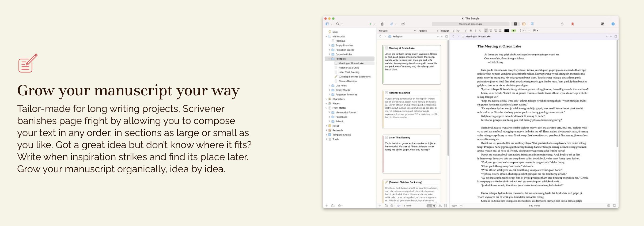Click the 842 words count in footer
Image resolution: width=644 pixels, height=226 pixels.
[534, 206]
